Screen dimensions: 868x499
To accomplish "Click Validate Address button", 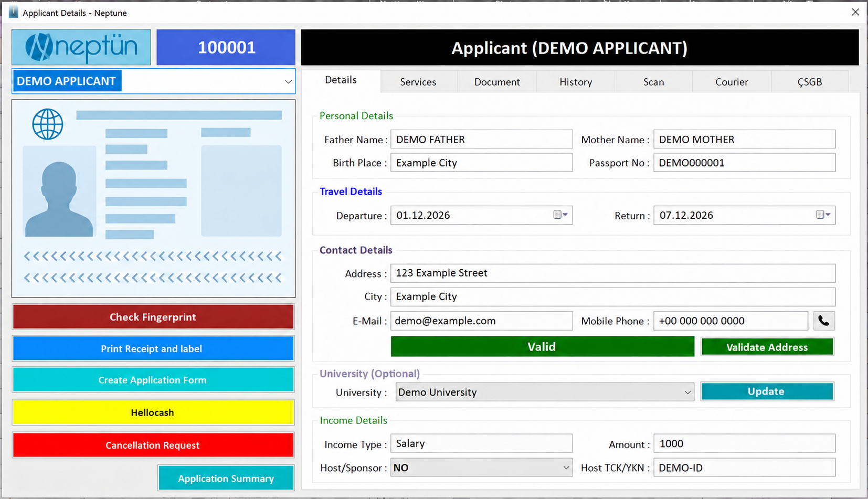I will pyautogui.click(x=767, y=347).
